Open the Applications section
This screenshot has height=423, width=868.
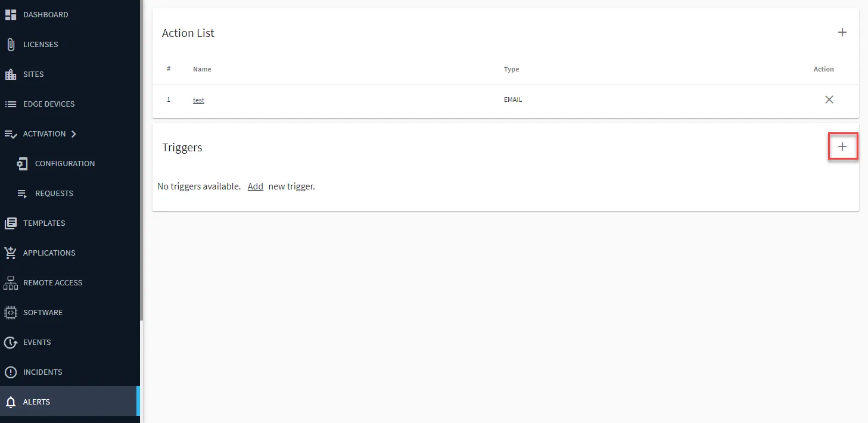pos(49,253)
